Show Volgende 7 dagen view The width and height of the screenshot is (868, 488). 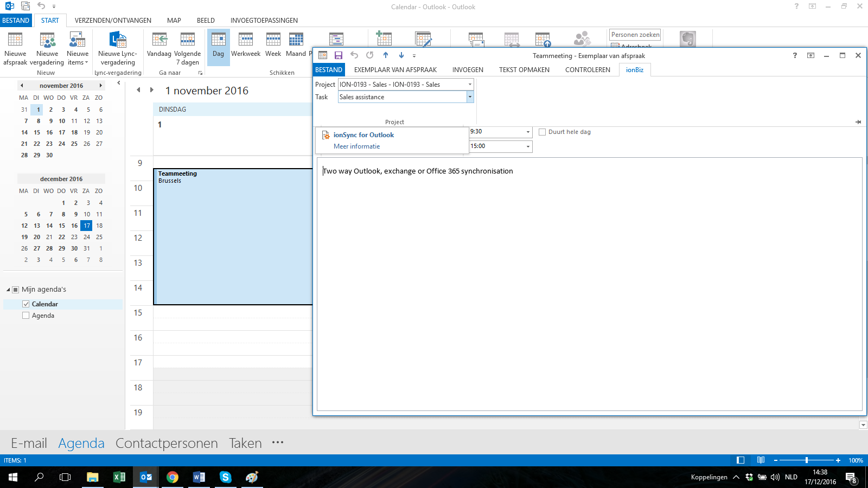click(187, 48)
